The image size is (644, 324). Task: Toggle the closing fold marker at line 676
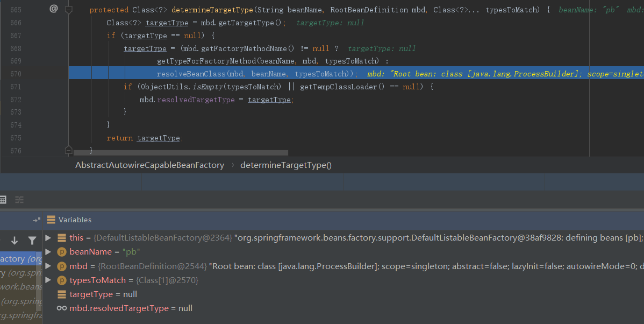tap(68, 150)
